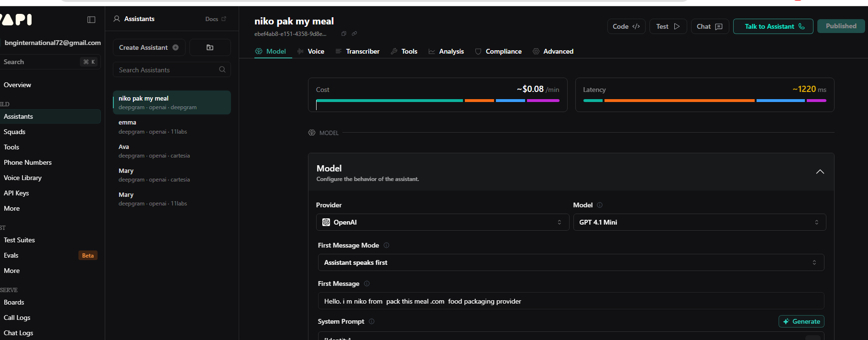Screen dimensions: 868x340
Task: Switch to the Analysis tab
Action: (x=446, y=51)
